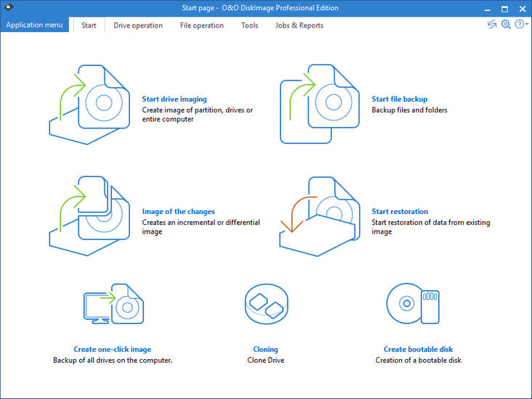Image resolution: width=532 pixels, height=399 pixels.
Task: Click the Cloning drives icon
Action: click(266, 304)
